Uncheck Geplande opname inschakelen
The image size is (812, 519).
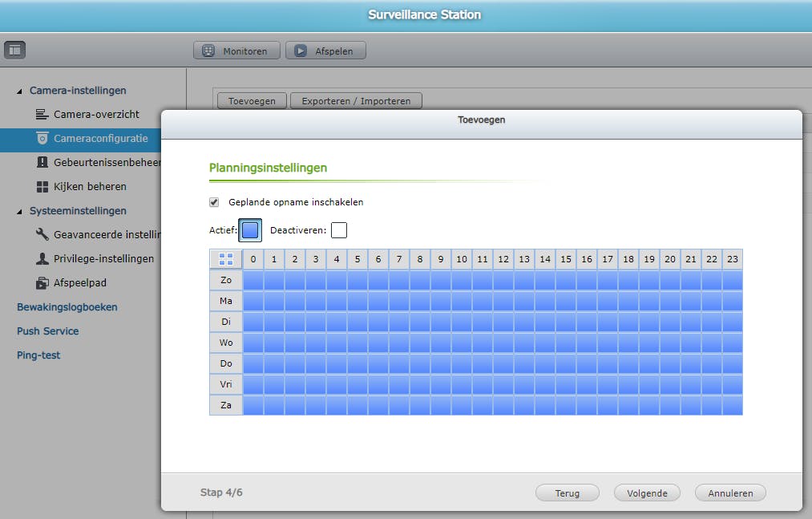coord(214,202)
